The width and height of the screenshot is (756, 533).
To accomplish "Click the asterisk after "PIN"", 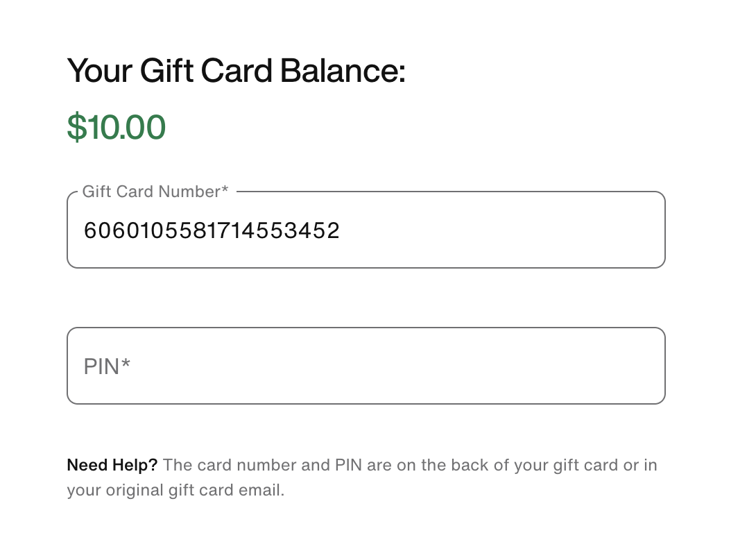I will (126, 364).
